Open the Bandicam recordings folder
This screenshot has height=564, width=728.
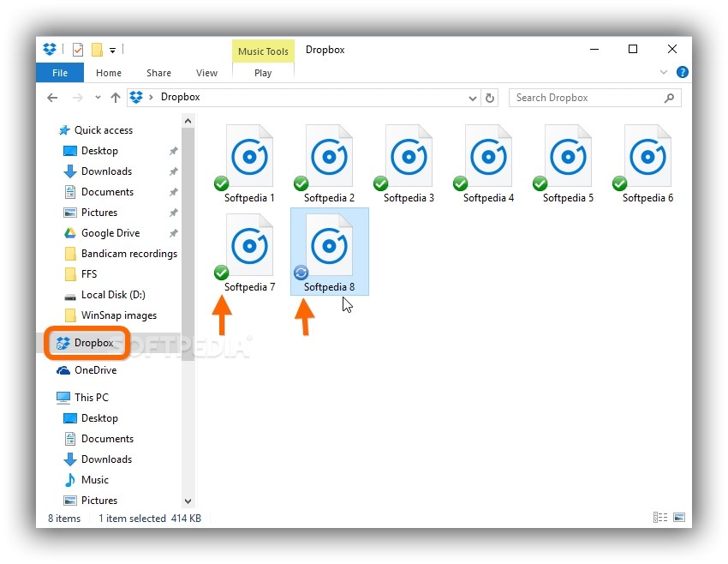click(x=128, y=253)
